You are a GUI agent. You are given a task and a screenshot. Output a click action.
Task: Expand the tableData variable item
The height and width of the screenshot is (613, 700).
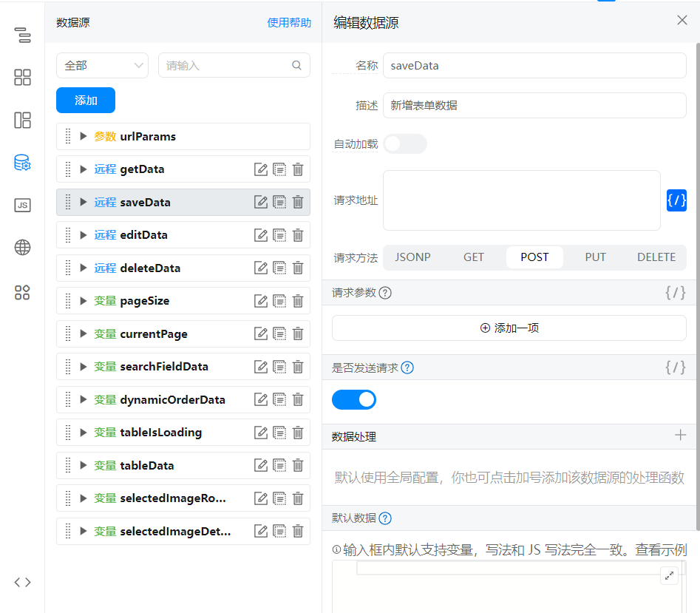pyautogui.click(x=84, y=466)
